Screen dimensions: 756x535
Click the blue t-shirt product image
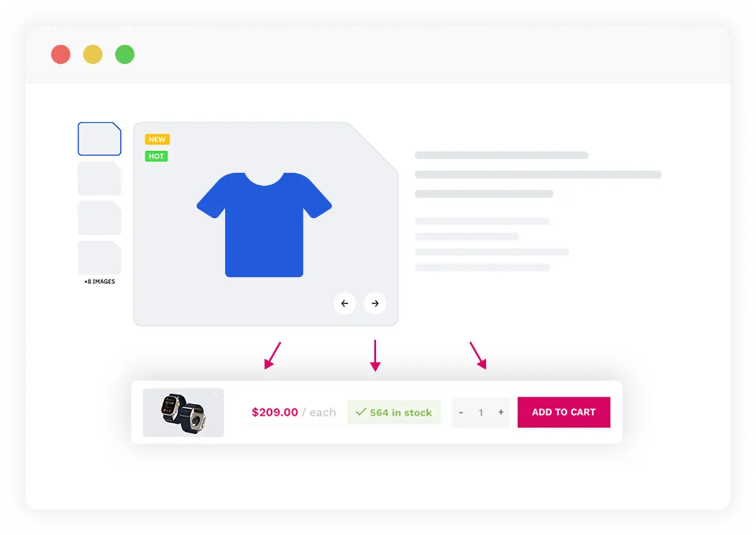pyautogui.click(x=264, y=225)
